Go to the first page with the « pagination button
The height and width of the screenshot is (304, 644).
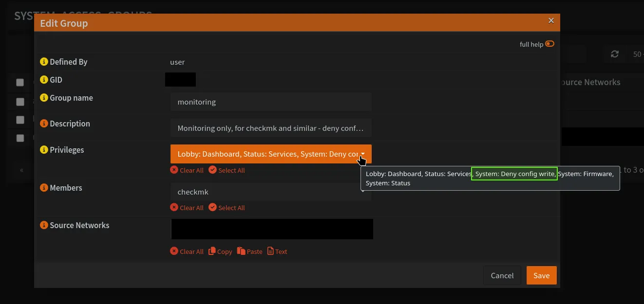coord(21,170)
